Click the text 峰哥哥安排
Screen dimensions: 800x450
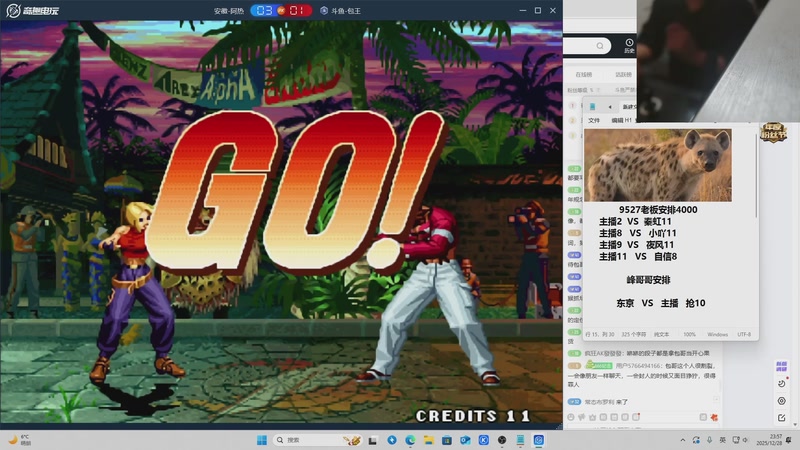[648, 280]
